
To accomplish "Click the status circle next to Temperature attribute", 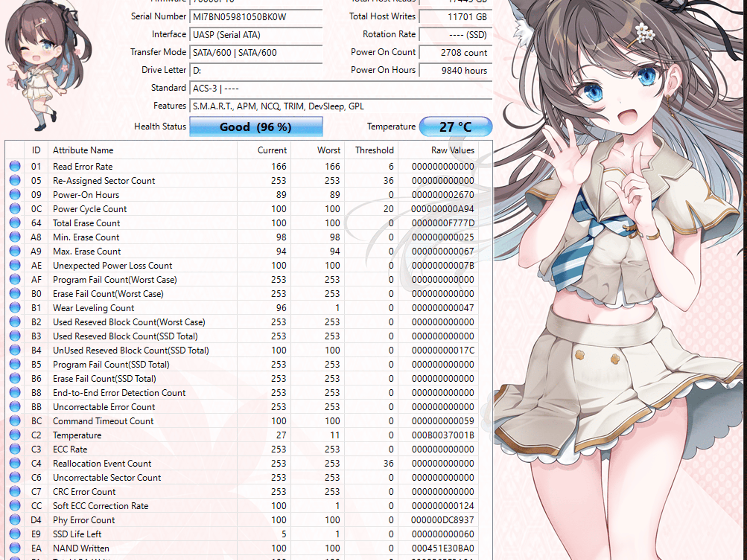I will 15,435.
